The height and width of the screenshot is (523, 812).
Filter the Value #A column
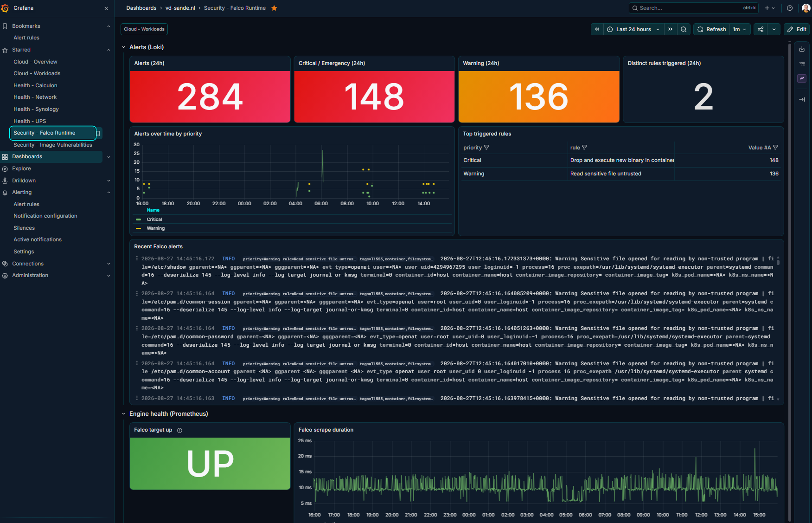[775, 148]
